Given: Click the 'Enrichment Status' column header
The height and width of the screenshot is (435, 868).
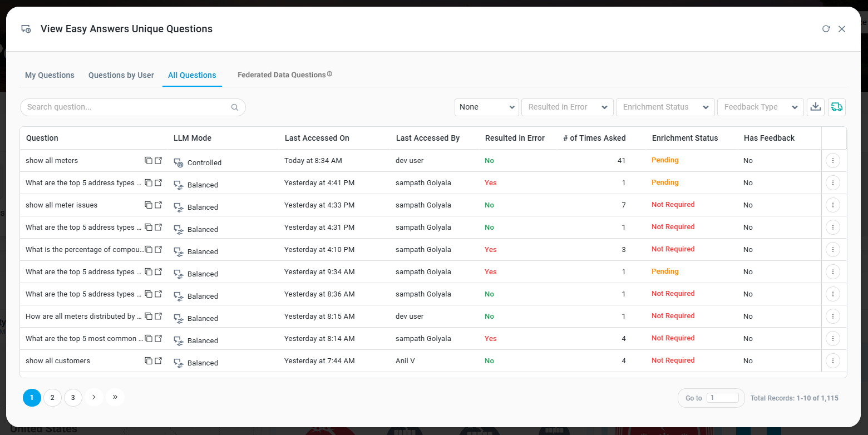Looking at the screenshot, I should [685, 138].
